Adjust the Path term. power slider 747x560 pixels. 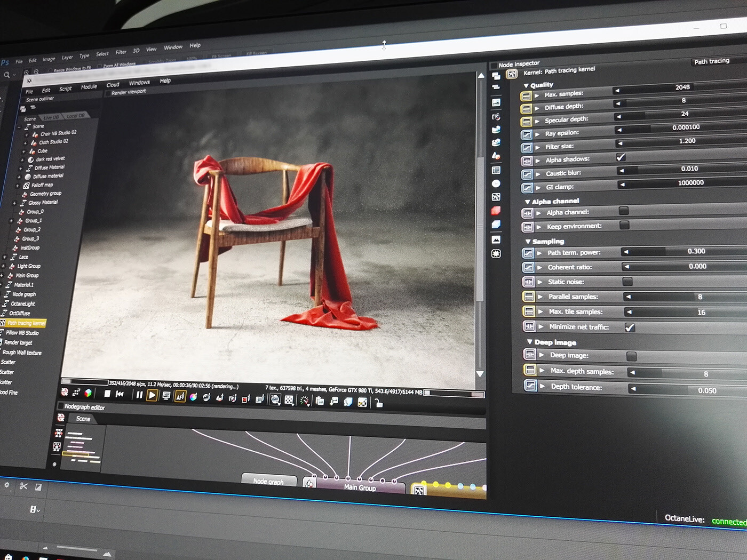(685, 252)
